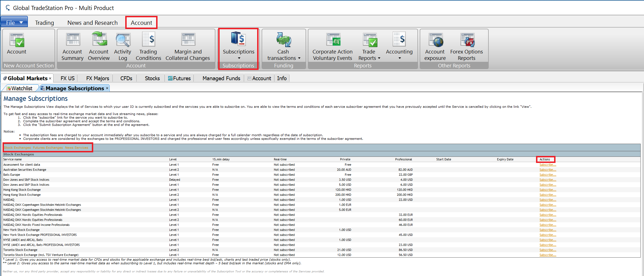Image resolution: width=644 pixels, height=276 pixels.
Task: Click the Trade Reports icon
Action: pyautogui.click(x=370, y=40)
